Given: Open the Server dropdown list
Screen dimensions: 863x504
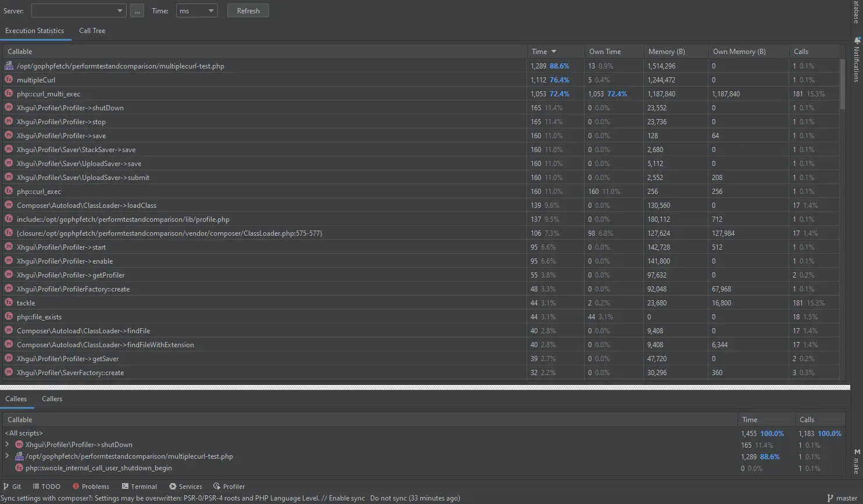Looking at the screenshot, I should tap(78, 11).
